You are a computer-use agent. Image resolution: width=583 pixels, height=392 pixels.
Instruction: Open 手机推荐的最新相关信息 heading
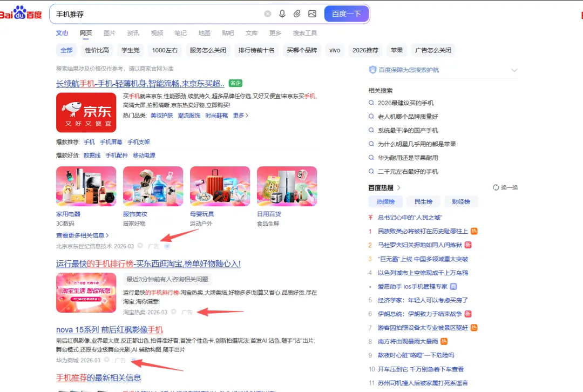pyautogui.click(x=99, y=378)
